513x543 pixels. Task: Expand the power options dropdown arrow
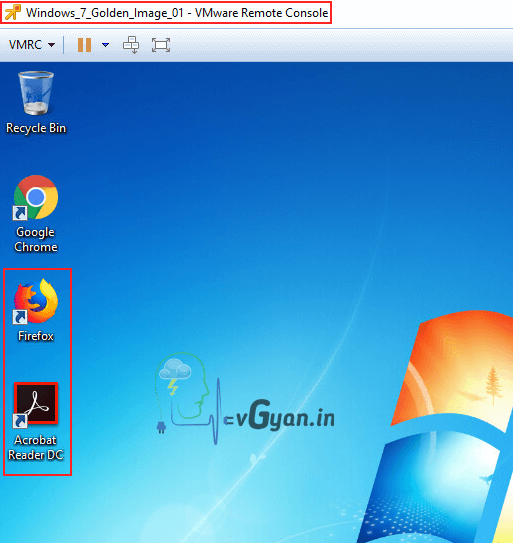(105, 45)
